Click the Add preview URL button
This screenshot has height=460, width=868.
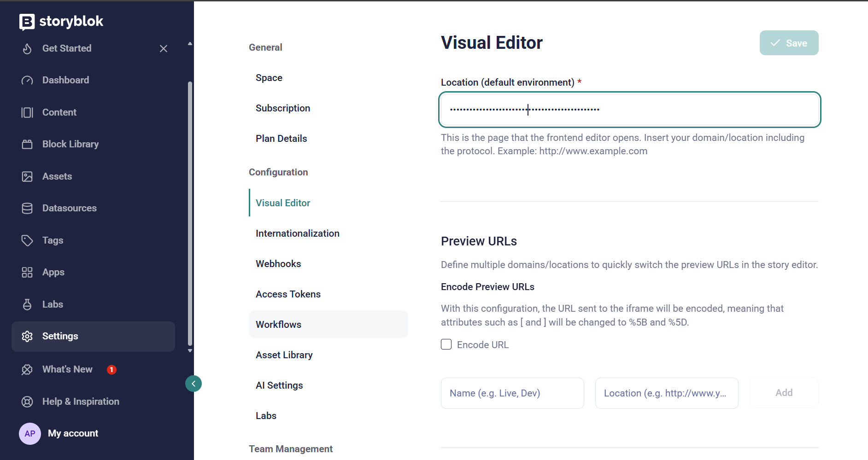tap(784, 393)
